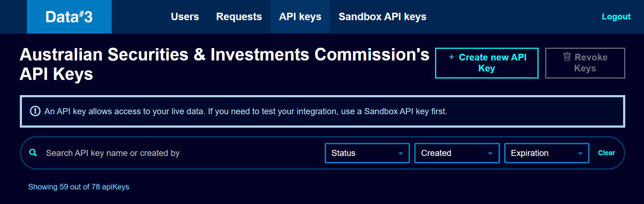Image resolution: width=644 pixels, height=204 pixels.
Task: Click the Data#3 logo
Action: coord(69,17)
